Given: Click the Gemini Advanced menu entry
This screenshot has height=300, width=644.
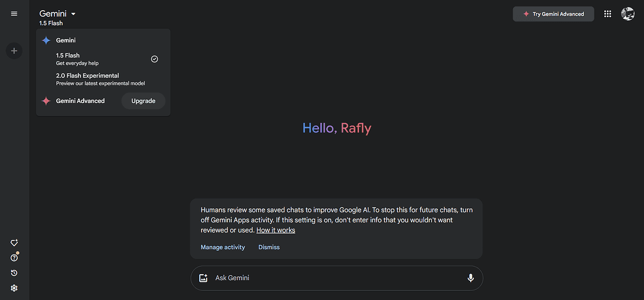Looking at the screenshot, I should (80, 101).
